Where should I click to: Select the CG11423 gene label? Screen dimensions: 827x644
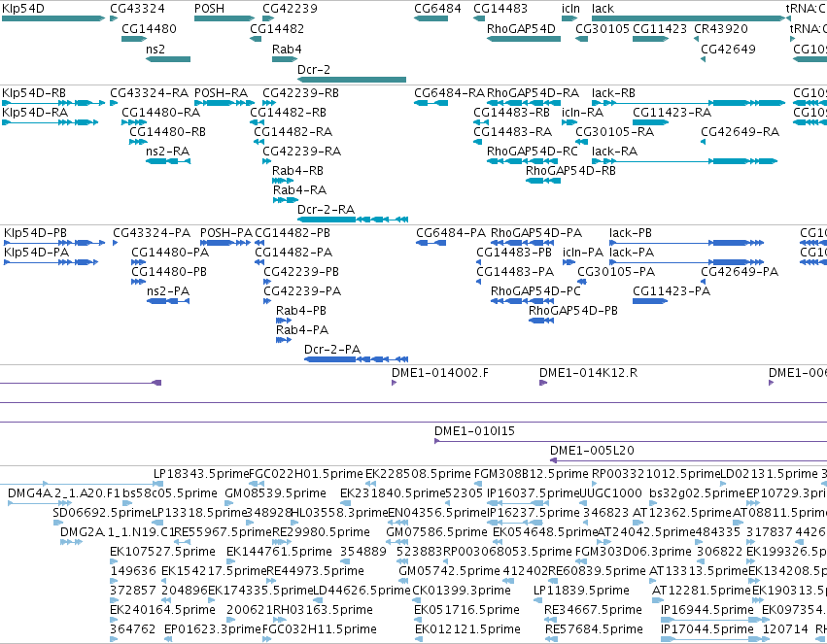[660, 28]
